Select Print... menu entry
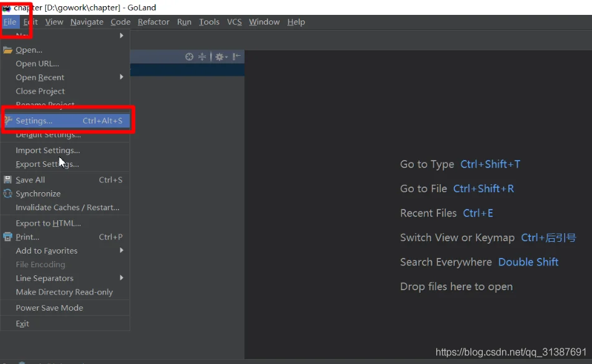This screenshot has height=364, width=592. click(x=65, y=237)
